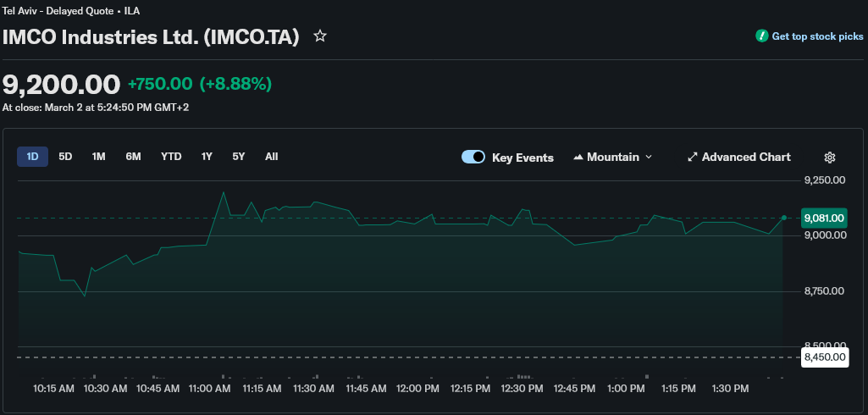Add IMCO.TA to watchlist with star icon

(320, 36)
